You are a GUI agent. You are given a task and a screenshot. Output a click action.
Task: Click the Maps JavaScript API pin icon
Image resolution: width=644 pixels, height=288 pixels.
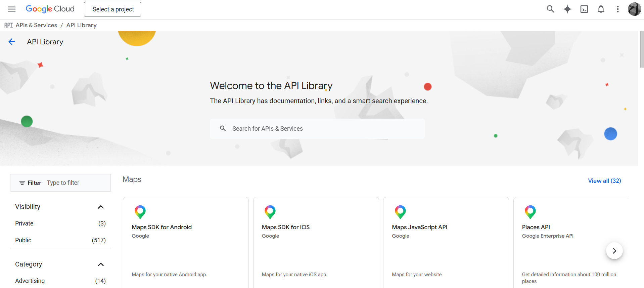pos(400,212)
